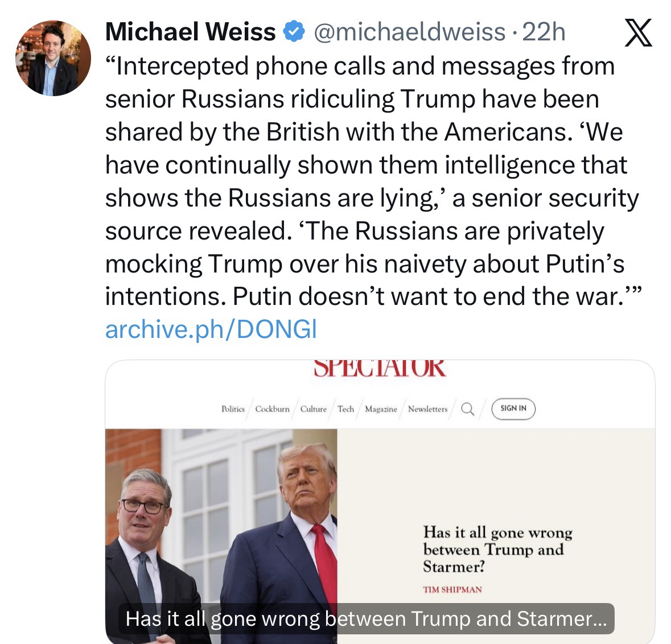The image size is (671, 644).
Task: Open the Politics menu item
Action: coord(233,409)
